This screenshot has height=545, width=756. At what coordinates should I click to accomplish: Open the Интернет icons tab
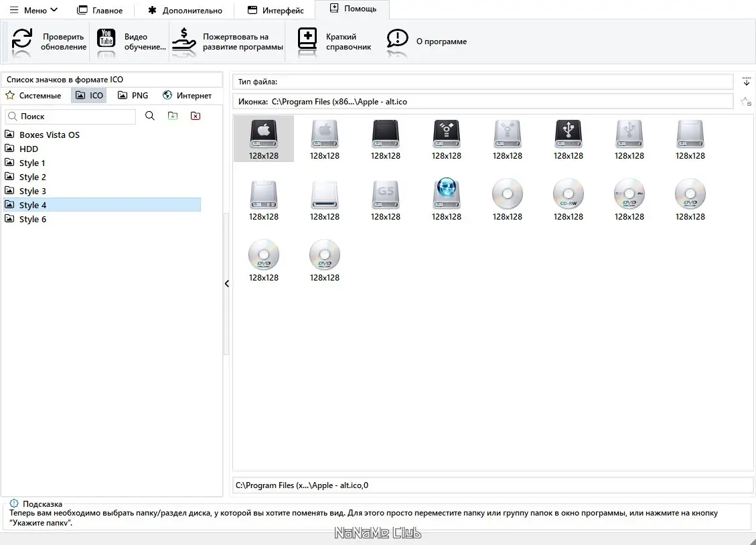[187, 96]
